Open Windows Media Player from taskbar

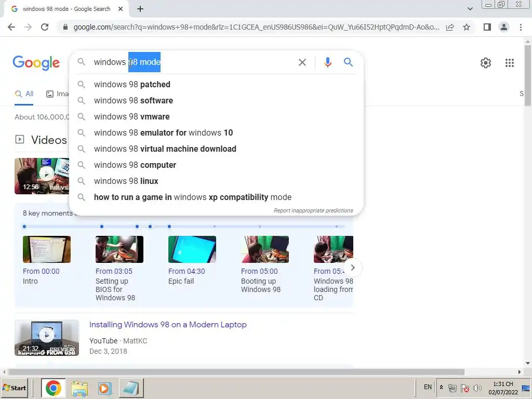[105, 388]
